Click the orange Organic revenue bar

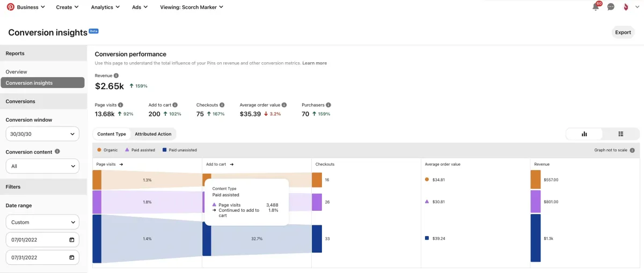(x=536, y=180)
